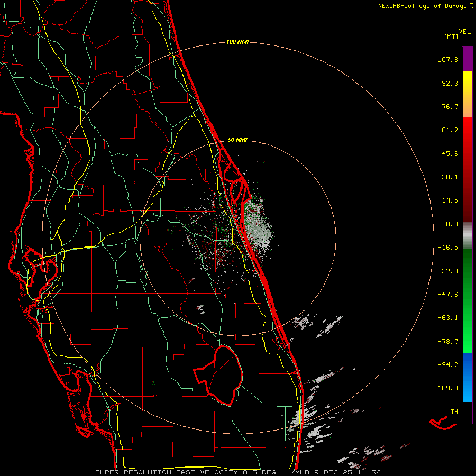Click the 76.7 legend value
Image resolution: width=476 pixels, height=476 pixels.
(450, 106)
